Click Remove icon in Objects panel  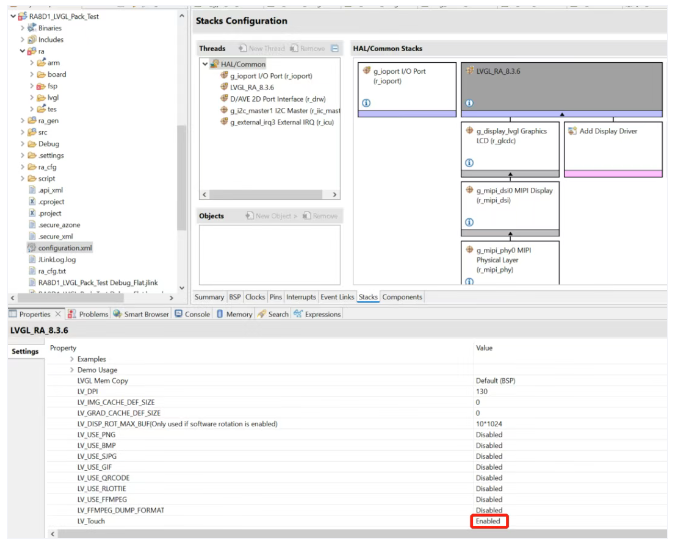tap(306, 216)
